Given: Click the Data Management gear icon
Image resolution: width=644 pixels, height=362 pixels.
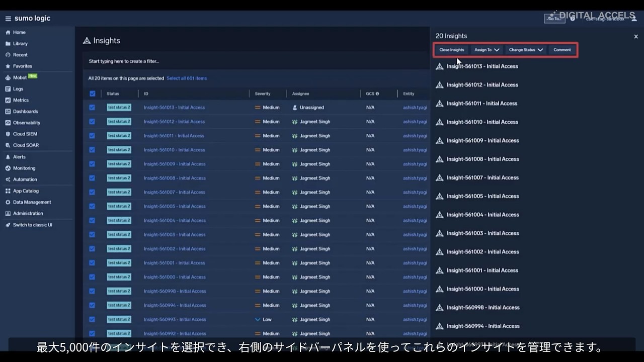Looking at the screenshot, I should click(x=8, y=202).
